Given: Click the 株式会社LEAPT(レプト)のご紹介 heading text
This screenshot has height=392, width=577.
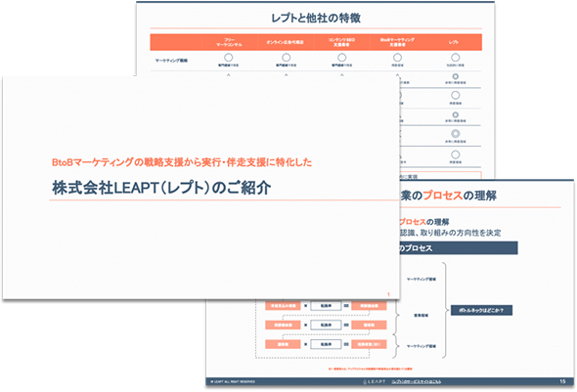Looking at the screenshot, I should click(161, 188).
